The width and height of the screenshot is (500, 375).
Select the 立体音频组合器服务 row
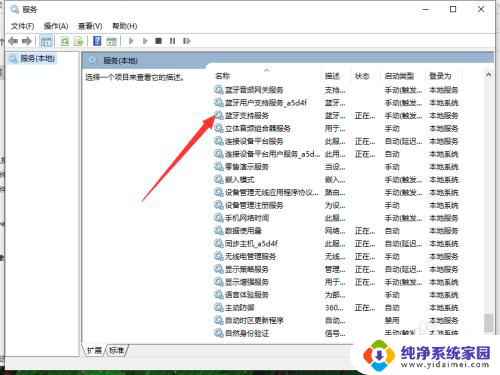click(337, 128)
